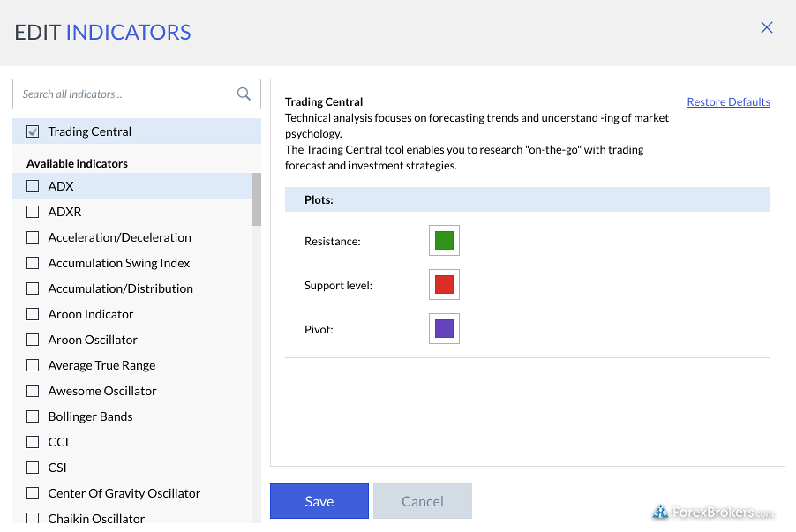Check the Awesome Oscillator box
This screenshot has height=532, width=796.
tap(33, 391)
